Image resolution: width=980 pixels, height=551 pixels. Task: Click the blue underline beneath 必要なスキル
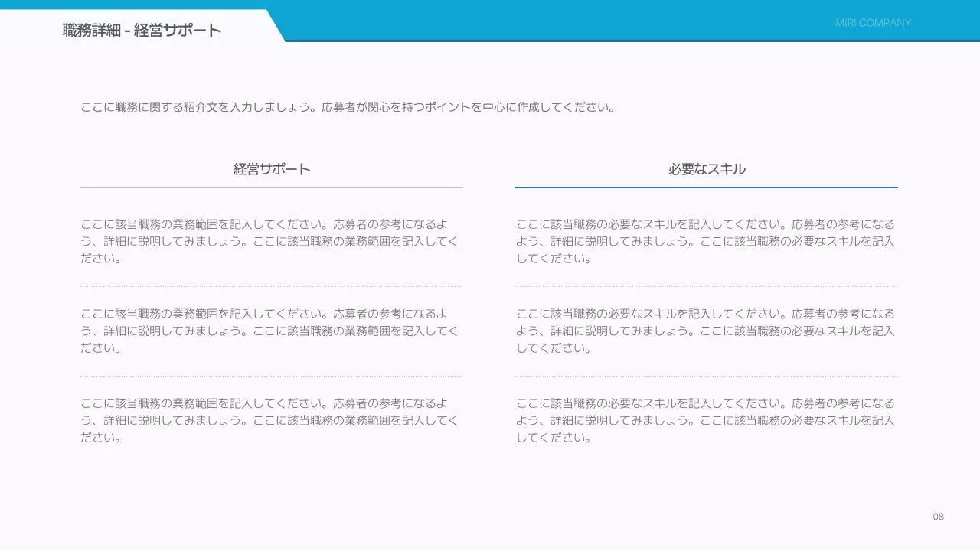point(707,186)
